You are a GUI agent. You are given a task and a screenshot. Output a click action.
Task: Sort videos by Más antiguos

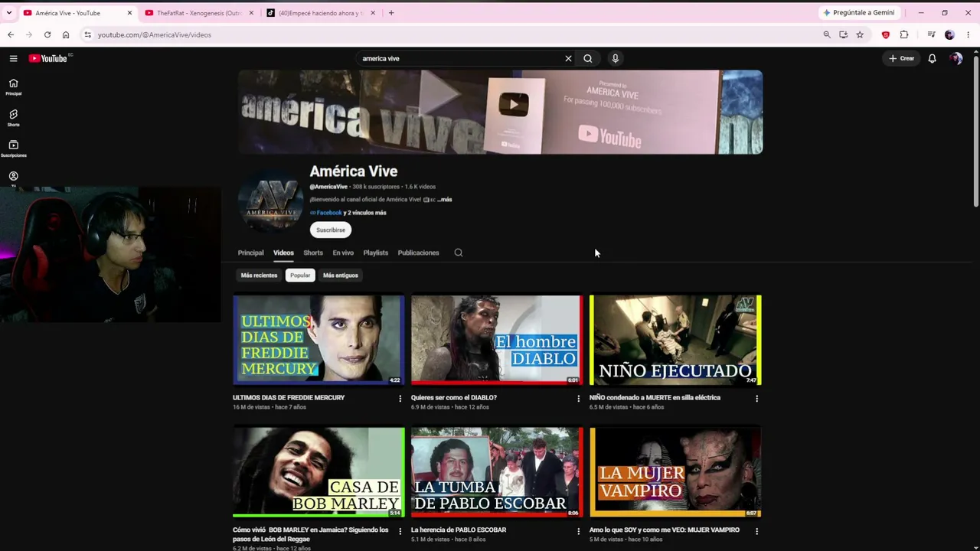[341, 275]
